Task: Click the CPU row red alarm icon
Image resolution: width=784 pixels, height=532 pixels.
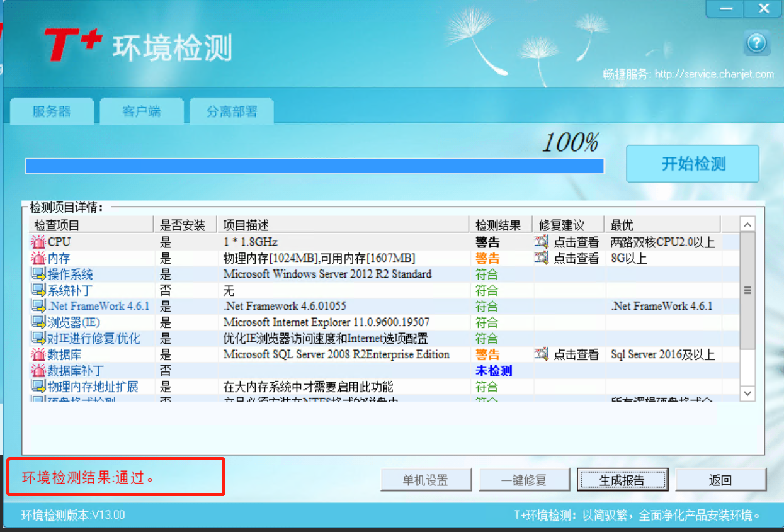Action: (38, 242)
